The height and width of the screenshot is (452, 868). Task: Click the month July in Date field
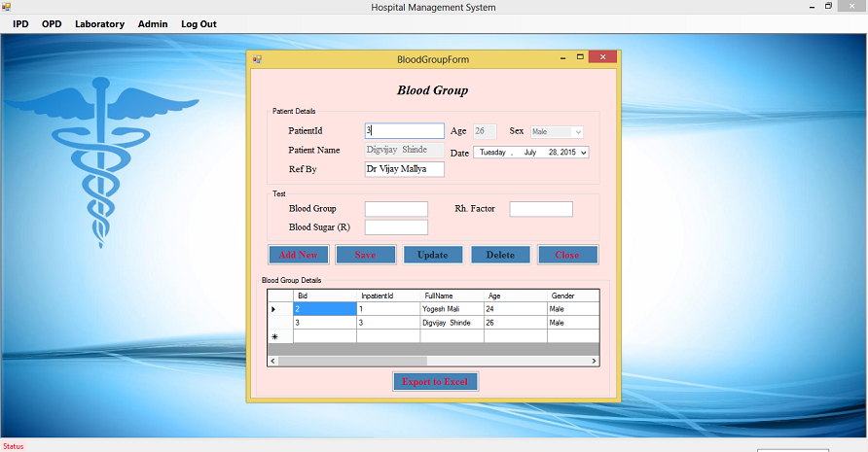(x=530, y=153)
